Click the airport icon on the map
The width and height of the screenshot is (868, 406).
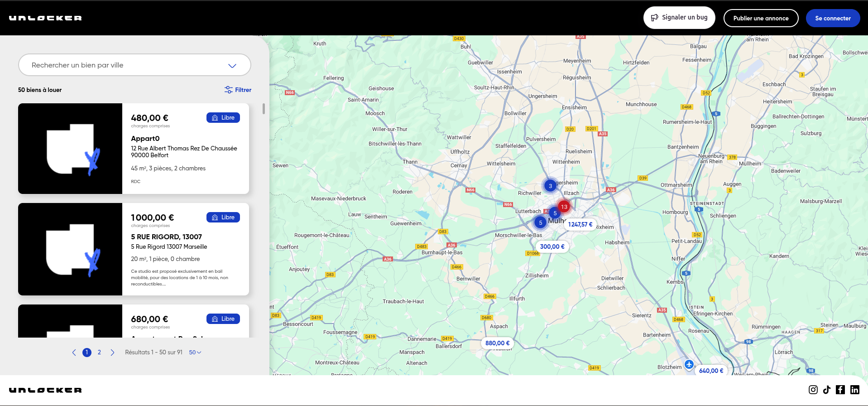[x=689, y=364]
